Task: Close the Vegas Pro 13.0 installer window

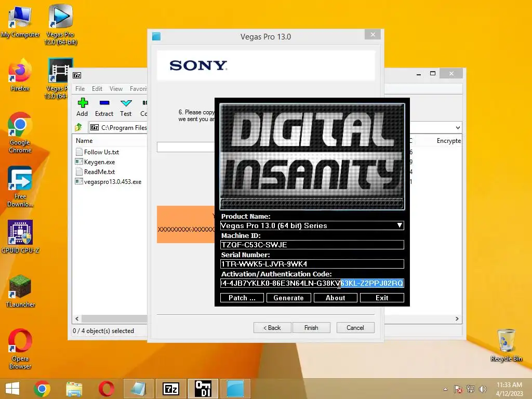Action: pos(373,35)
